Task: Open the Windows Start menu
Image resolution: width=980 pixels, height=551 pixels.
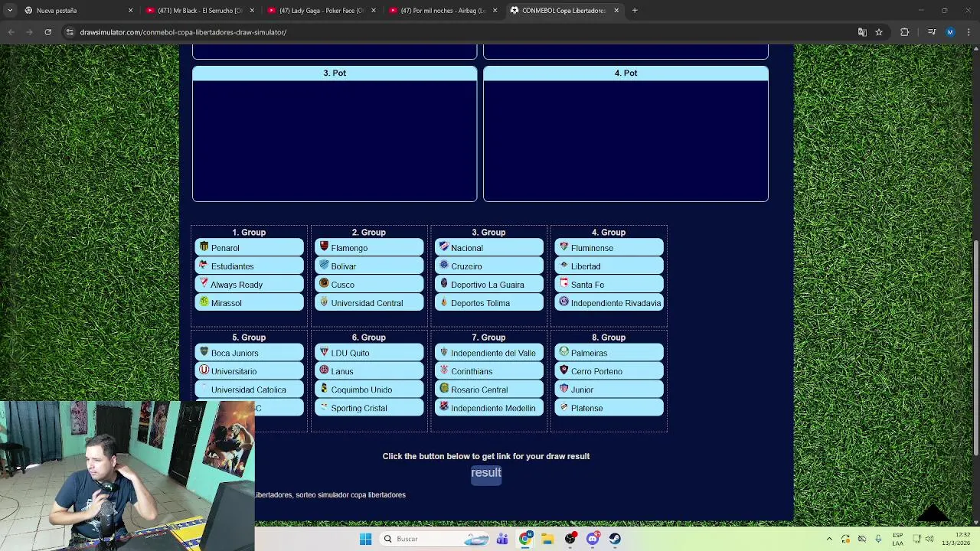Action: 365,539
